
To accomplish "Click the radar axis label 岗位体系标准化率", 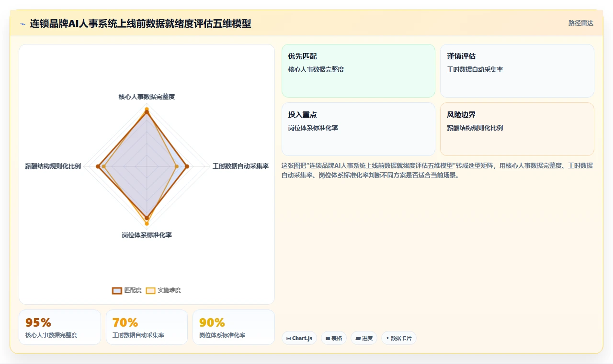I will click(147, 235).
